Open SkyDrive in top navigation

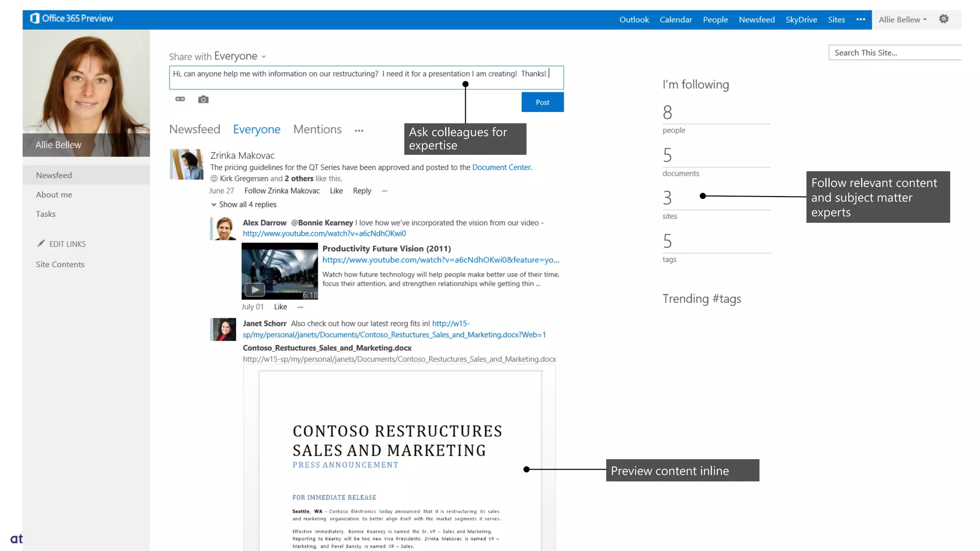801,20
